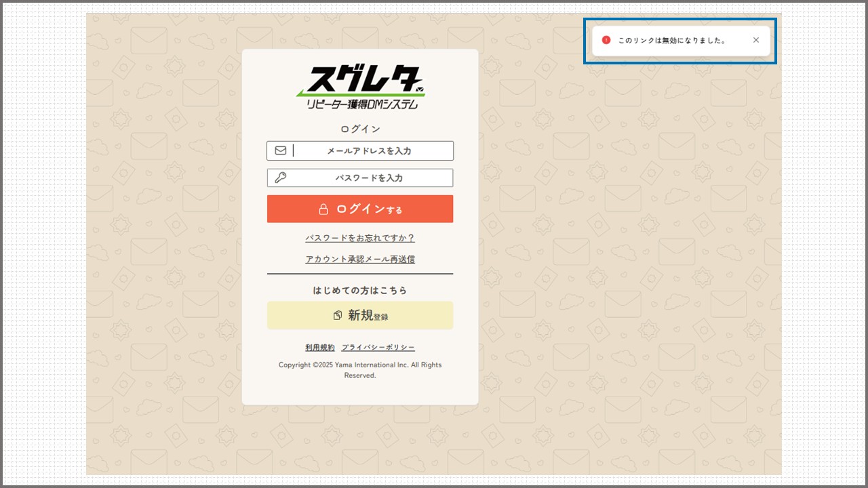Viewport: 868px width, 488px height.
Task: Click the orange ログインする button
Action: [x=360, y=209]
